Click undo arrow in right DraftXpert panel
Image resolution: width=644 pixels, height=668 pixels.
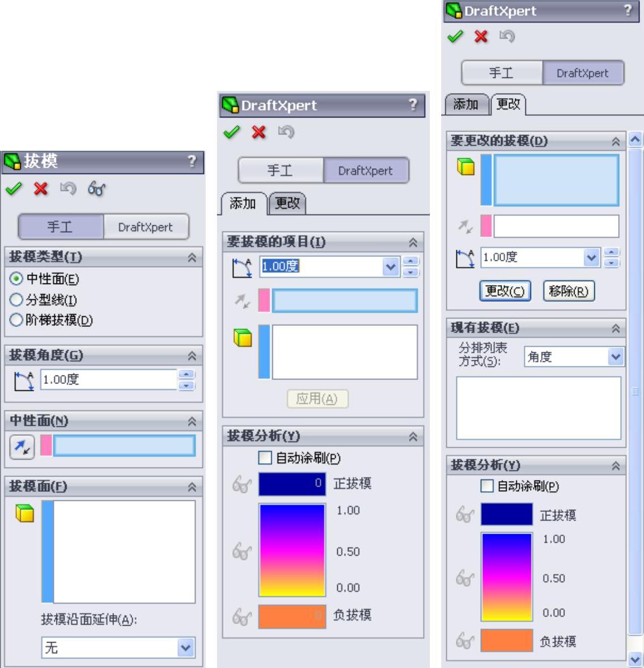[507, 36]
